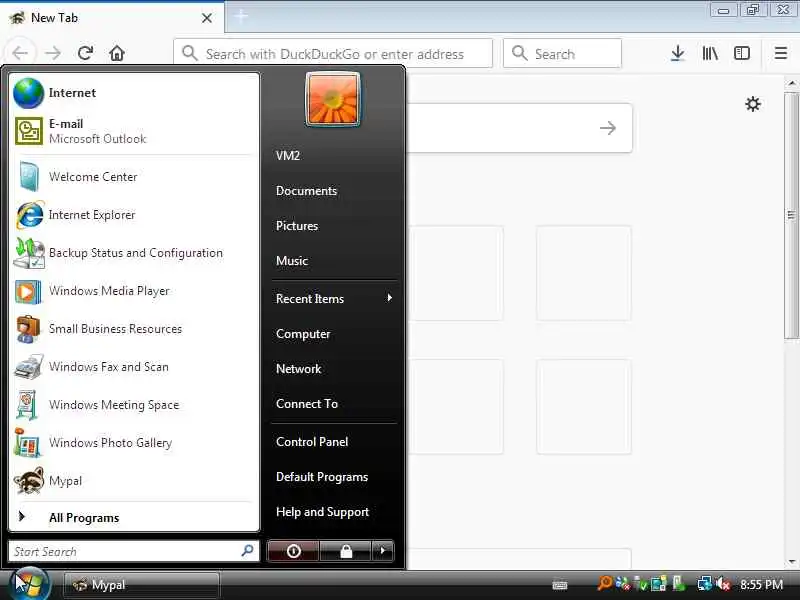This screenshot has width=800, height=600.
Task: Open new tab page settings gear
Action: pos(753,104)
